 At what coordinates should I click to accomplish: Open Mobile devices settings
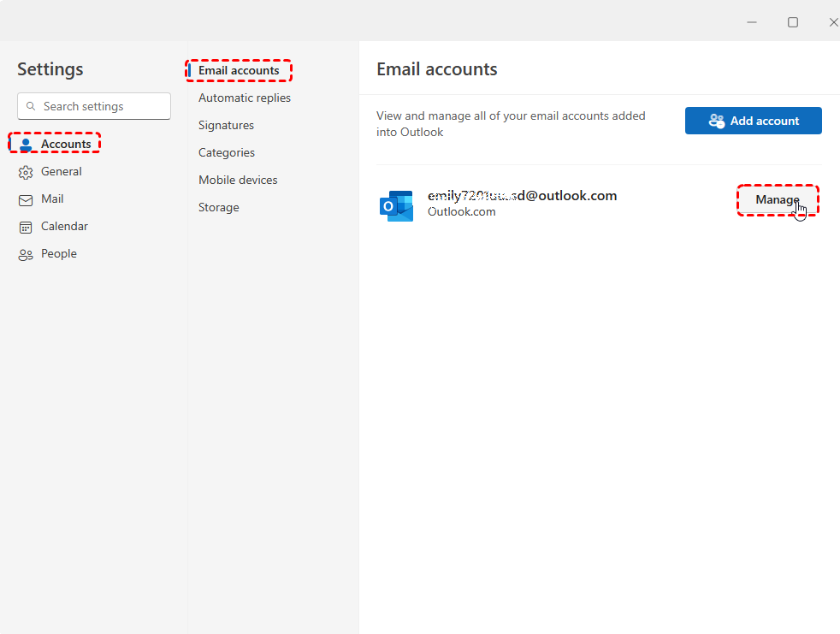[238, 181]
